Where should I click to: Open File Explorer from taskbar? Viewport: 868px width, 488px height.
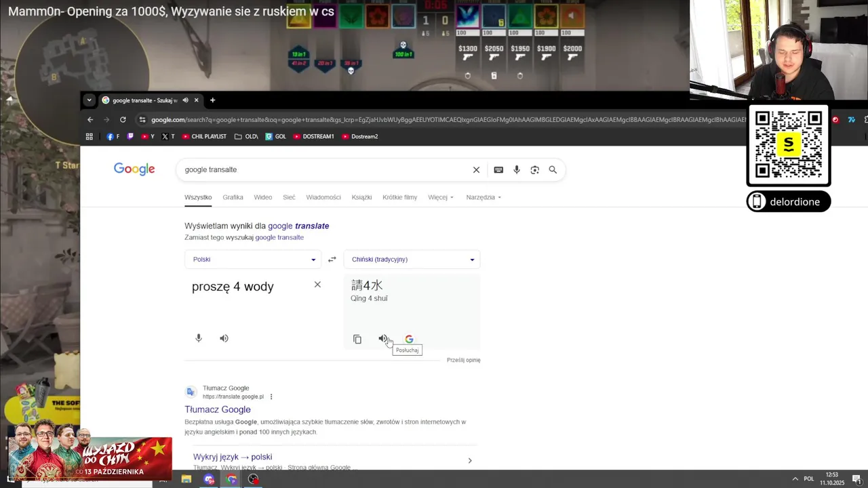point(186,479)
